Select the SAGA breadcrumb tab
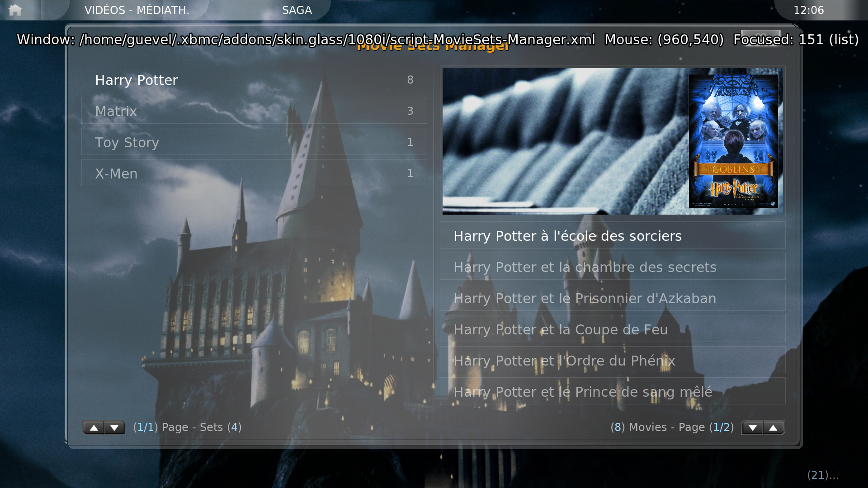This screenshot has height=488, width=868. click(x=297, y=10)
